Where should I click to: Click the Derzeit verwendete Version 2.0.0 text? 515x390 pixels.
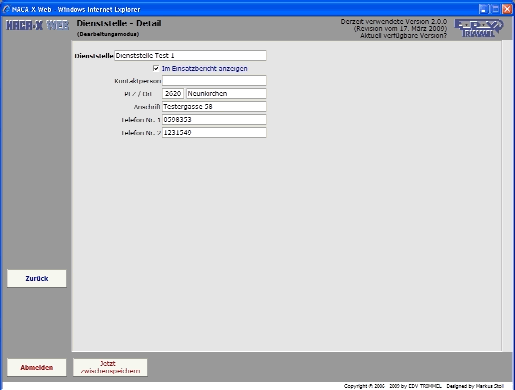click(x=394, y=21)
